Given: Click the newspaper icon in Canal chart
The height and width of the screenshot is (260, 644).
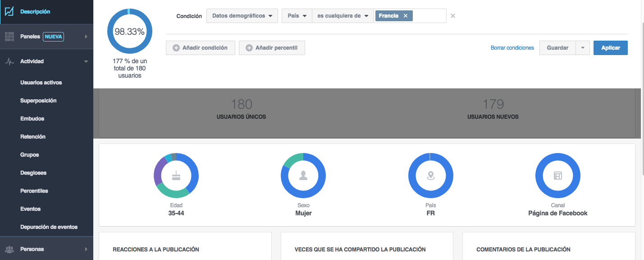Looking at the screenshot, I should 558,176.
